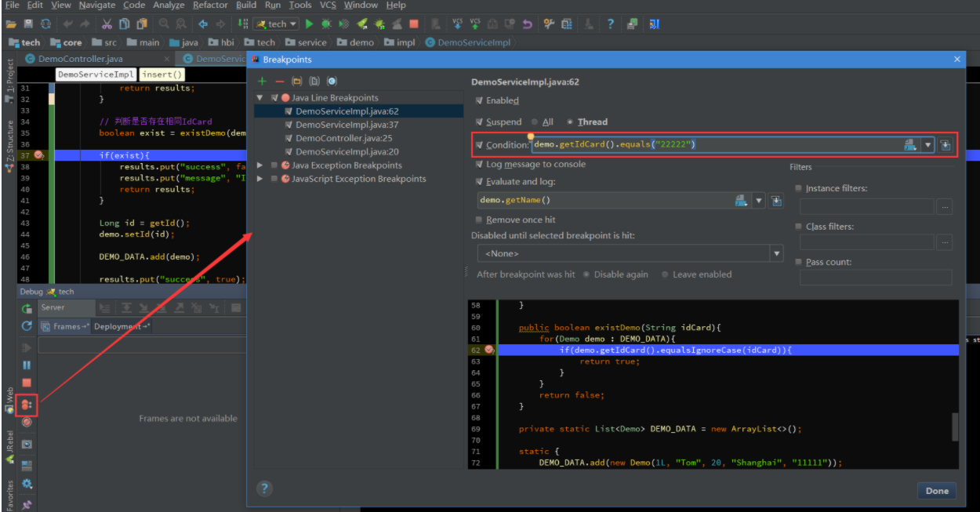The image size is (980, 512).
Task: Toggle the Suspend checkbox
Action: click(480, 122)
